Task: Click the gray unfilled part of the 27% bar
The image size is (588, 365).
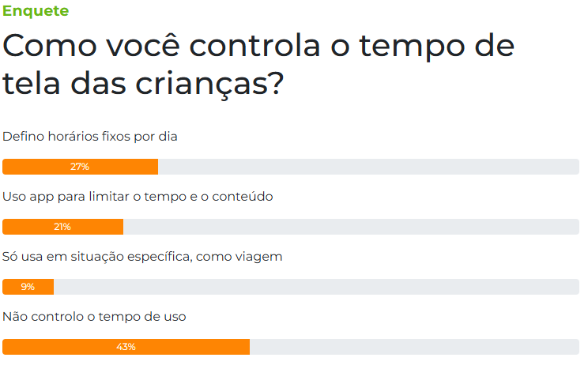Action: pyautogui.click(x=368, y=167)
